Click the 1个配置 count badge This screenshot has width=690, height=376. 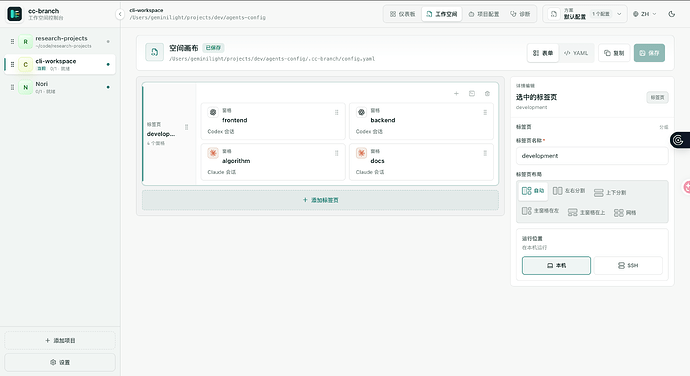601,14
